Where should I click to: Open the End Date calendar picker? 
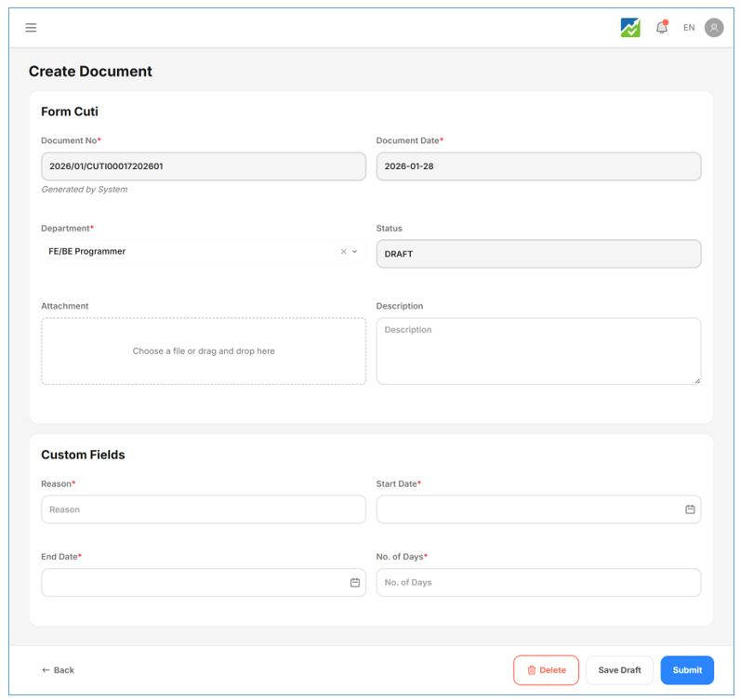355,583
